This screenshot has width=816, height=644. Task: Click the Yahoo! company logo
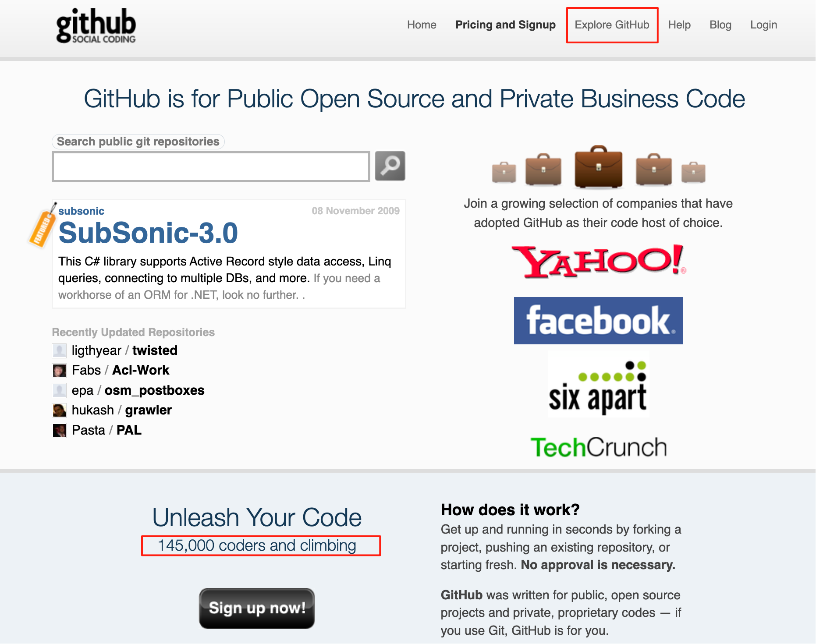(599, 261)
